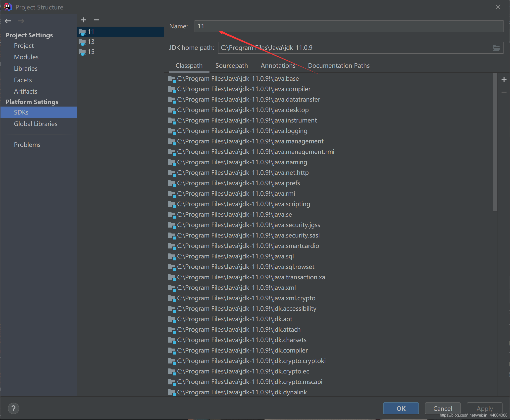The image size is (510, 420).
Task: Select the Annotations tab
Action: pyautogui.click(x=278, y=65)
